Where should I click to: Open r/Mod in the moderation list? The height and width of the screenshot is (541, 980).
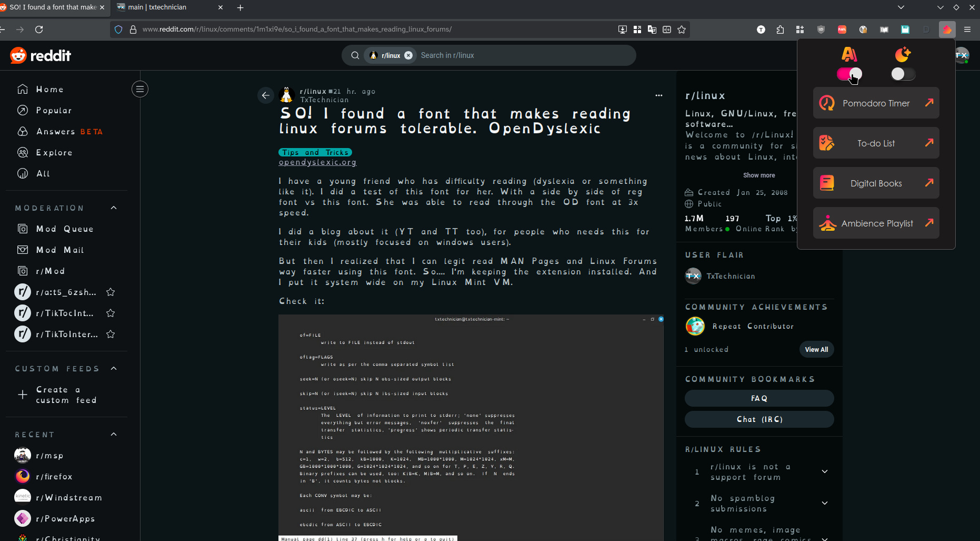coord(66,271)
